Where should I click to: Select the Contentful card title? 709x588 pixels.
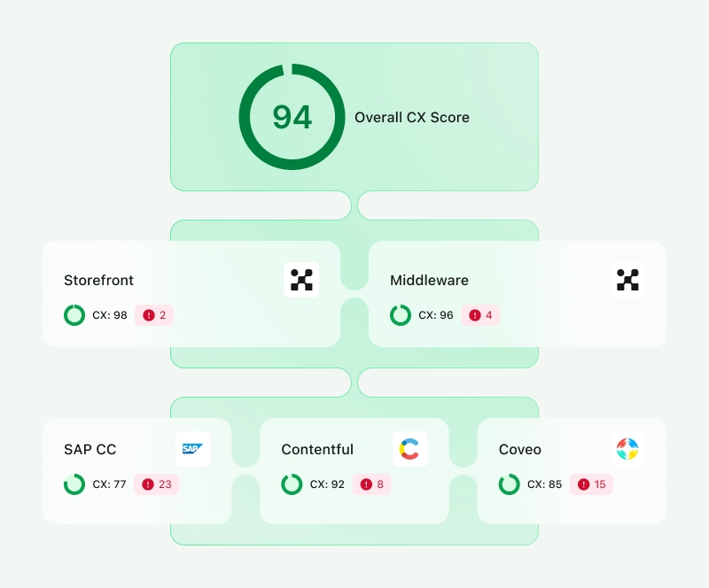point(317,449)
